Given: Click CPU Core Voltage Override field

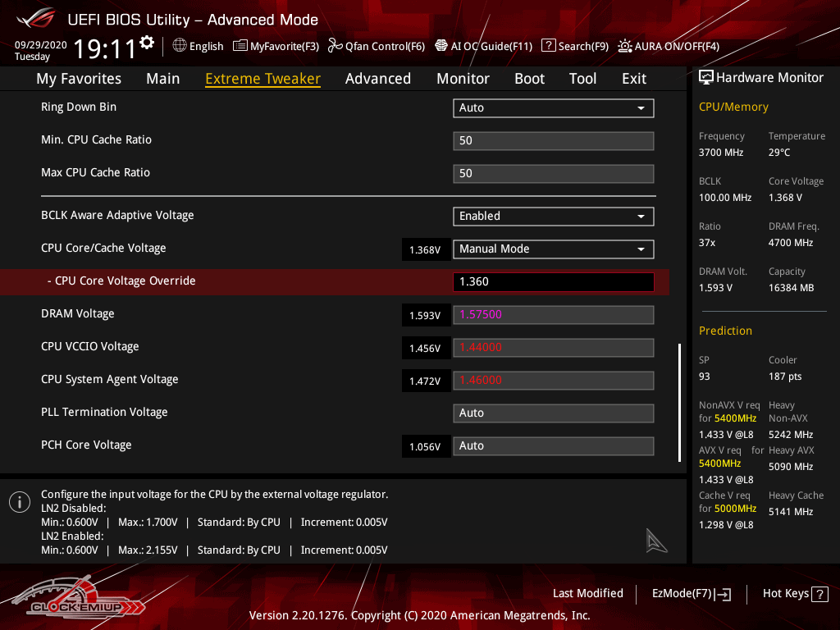Looking at the screenshot, I should coord(553,282).
